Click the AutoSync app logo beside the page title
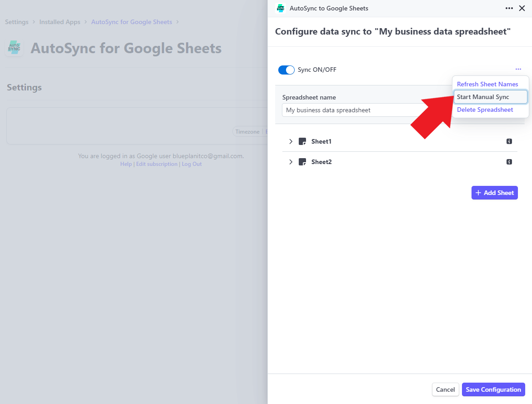Image resolution: width=532 pixels, height=404 pixels. (x=14, y=48)
